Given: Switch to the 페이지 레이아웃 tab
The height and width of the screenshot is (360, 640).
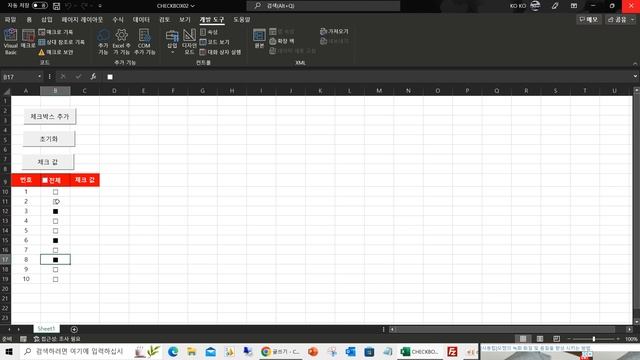Looking at the screenshot, I should coord(82,20).
